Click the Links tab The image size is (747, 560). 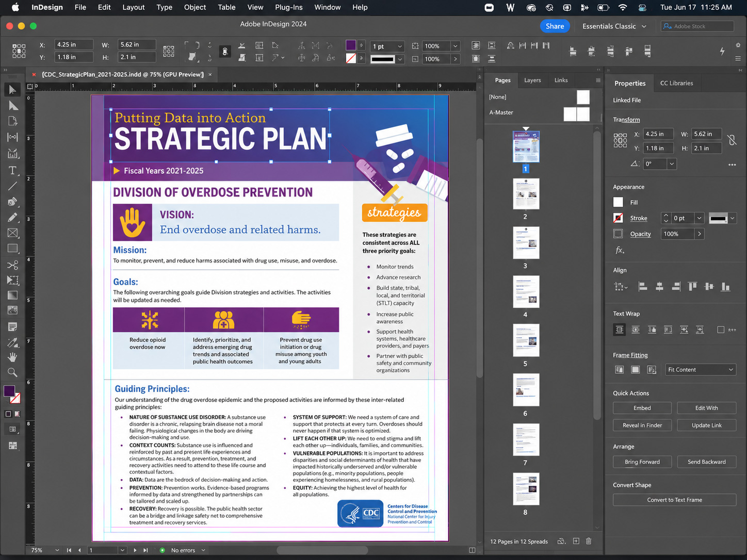coord(561,80)
